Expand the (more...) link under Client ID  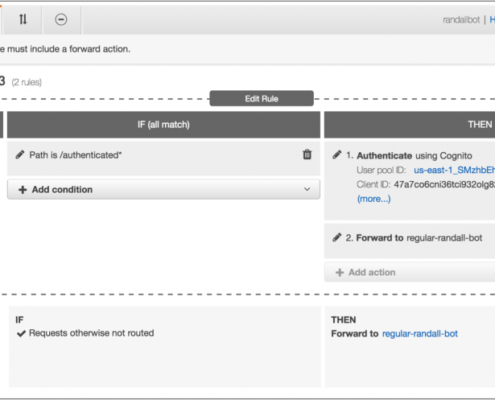pos(374,199)
